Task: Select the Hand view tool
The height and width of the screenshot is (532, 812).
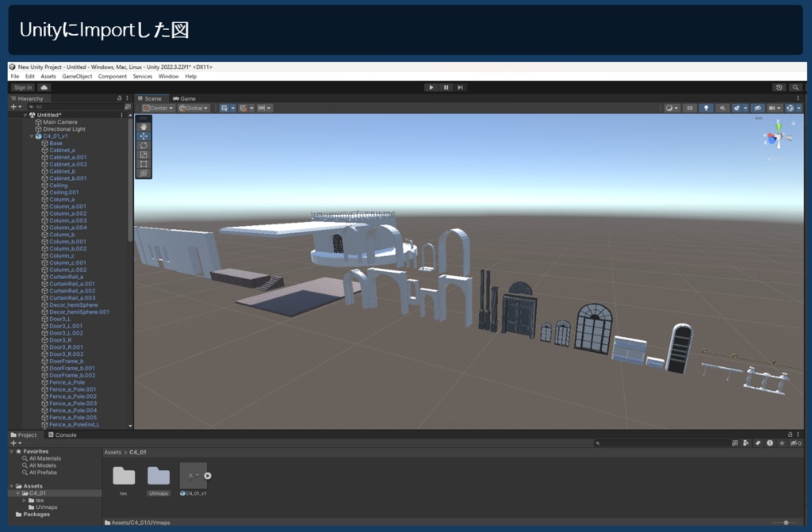Action: (x=144, y=126)
